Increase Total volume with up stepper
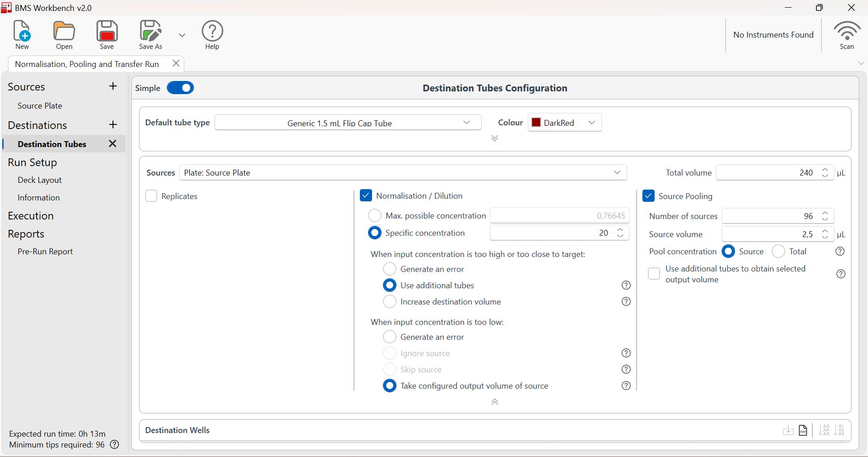The width and height of the screenshot is (868, 457). click(825, 170)
